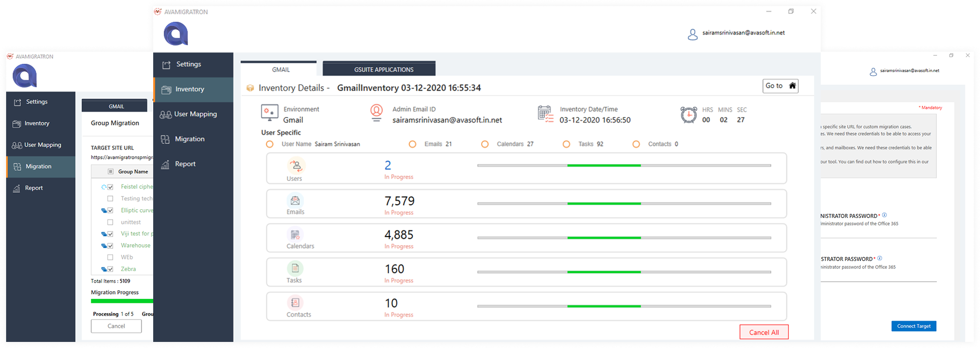
Task: Click the alarm clock timer icon
Action: click(x=688, y=114)
